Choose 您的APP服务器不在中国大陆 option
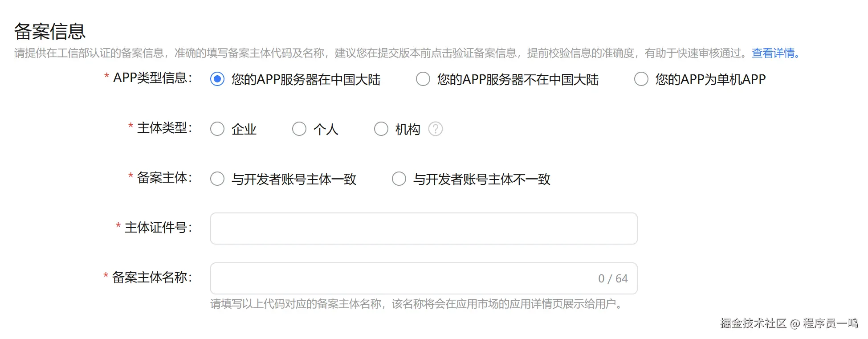Screen dimensions: 868x339 [x=423, y=79]
